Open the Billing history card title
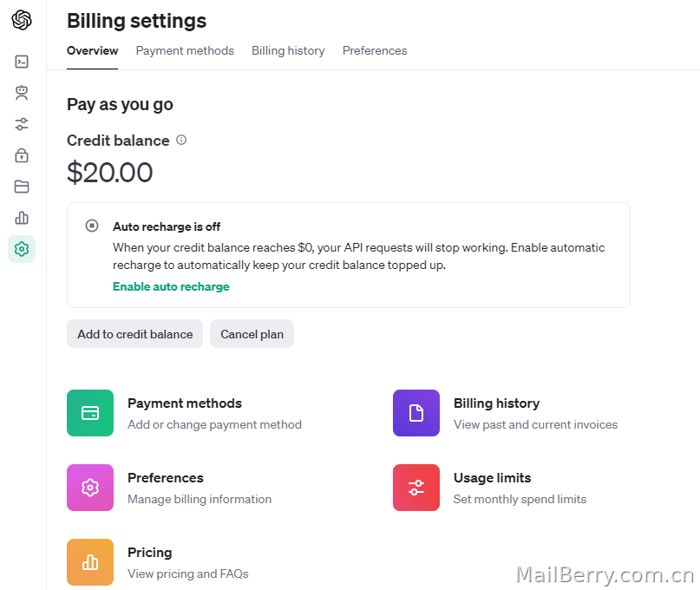Image resolution: width=700 pixels, height=590 pixels. pyautogui.click(x=497, y=403)
